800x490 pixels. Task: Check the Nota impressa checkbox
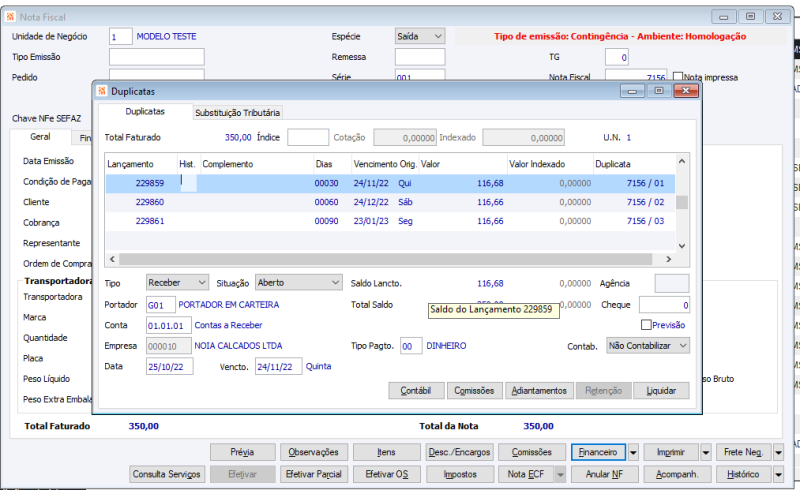click(679, 77)
